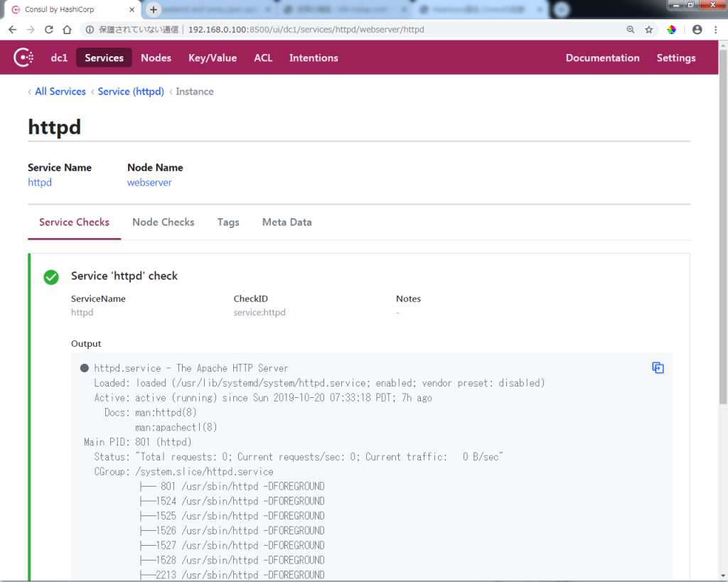Click the Instance breadcrumb text
The height and width of the screenshot is (582, 728).
[x=195, y=92]
